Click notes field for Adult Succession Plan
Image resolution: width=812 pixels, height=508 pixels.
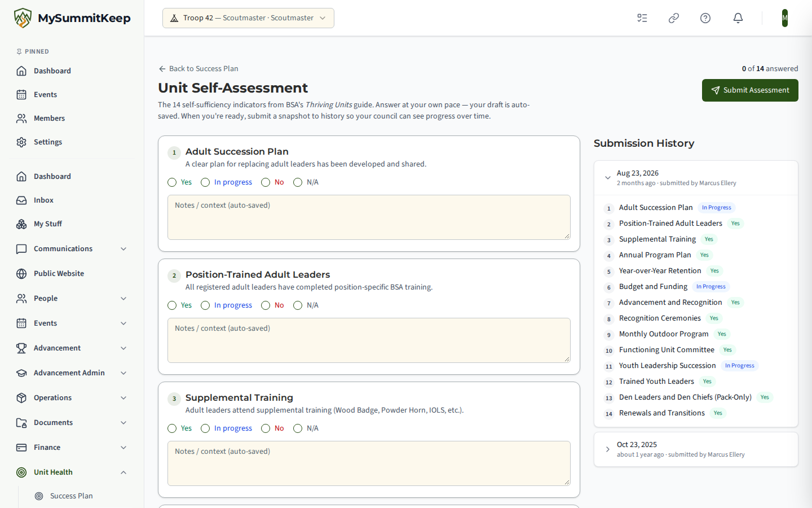[369, 217]
